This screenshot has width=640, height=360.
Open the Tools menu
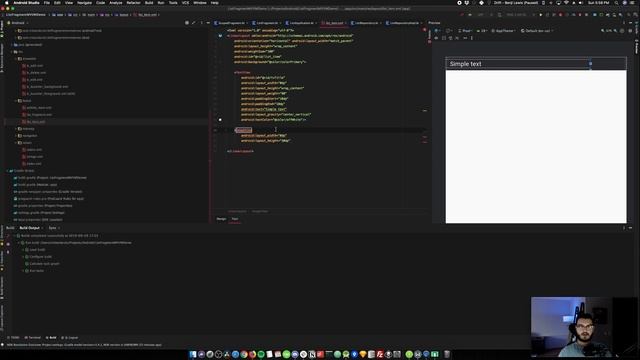(173, 2)
